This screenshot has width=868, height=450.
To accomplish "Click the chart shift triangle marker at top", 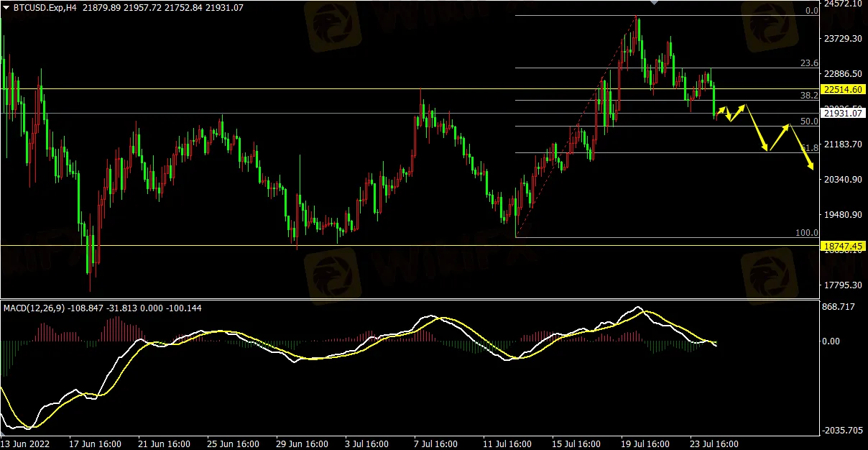I will (653, 3).
